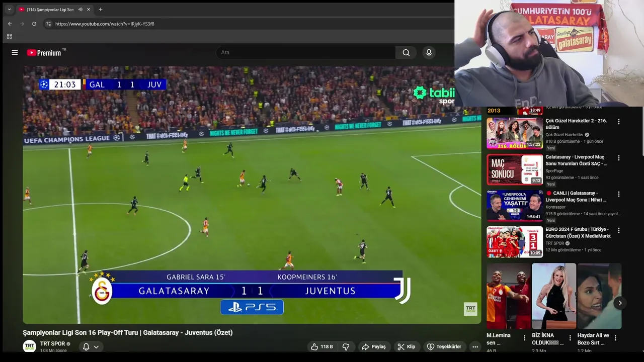This screenshot has height=362, width=644.
Task: Open the BİZ İKNA OLDUK Shorts video
Action: click(554, 296)
